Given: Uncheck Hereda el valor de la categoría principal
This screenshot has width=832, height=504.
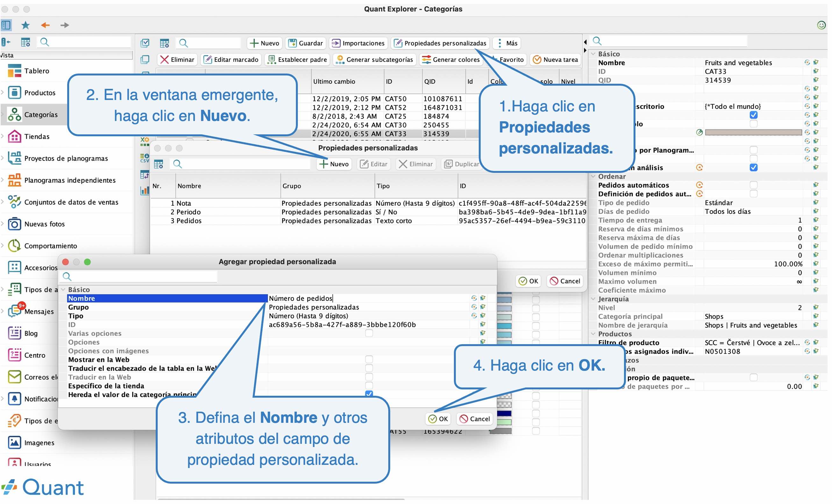Looking at the screenshot, I should [369, 394].
